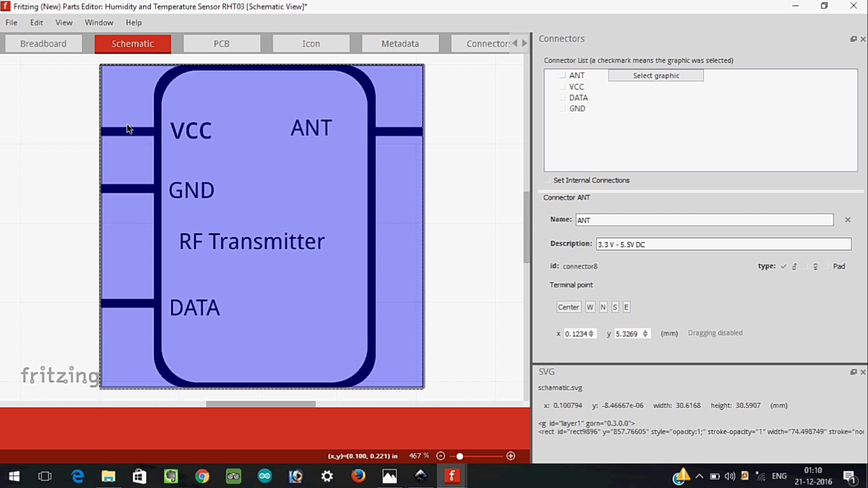Open File Explorer from the taskbar
Viewport: 868px width, 488px height.
click(108, 476)
